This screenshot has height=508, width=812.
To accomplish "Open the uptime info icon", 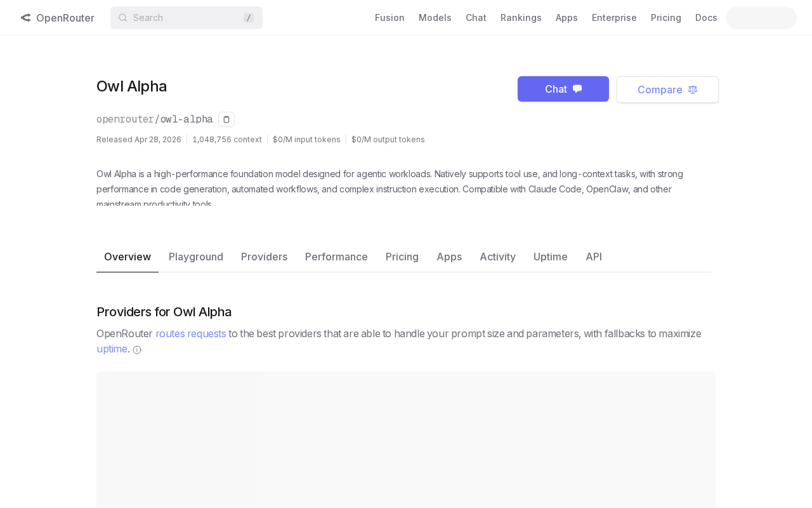I will click(x=137, y=350).
